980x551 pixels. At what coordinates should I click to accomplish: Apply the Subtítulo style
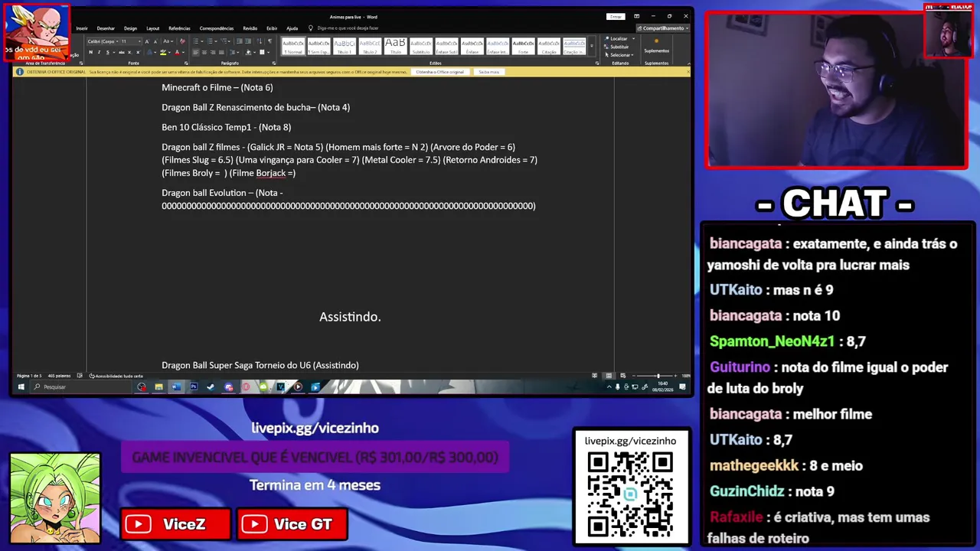tap(421, 46)
